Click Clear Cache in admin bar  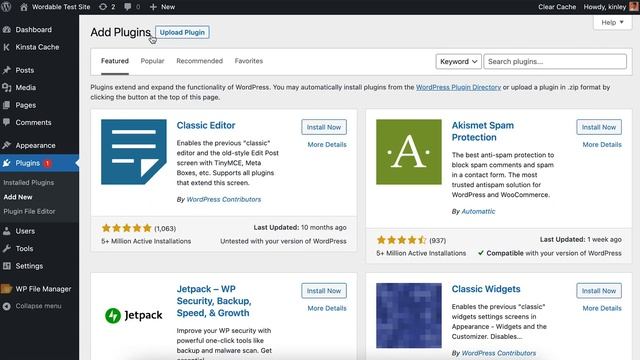(557, 7)
